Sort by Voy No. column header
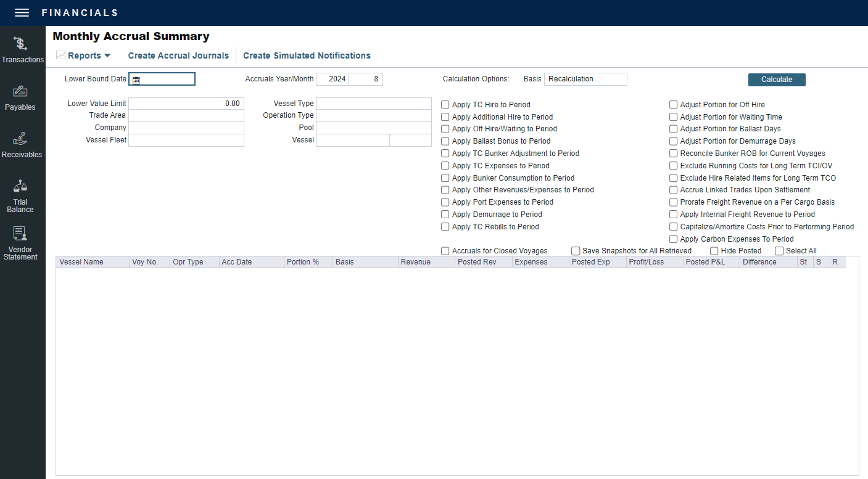868x479 pixels. pyautogui.click(x=149, y=262)
